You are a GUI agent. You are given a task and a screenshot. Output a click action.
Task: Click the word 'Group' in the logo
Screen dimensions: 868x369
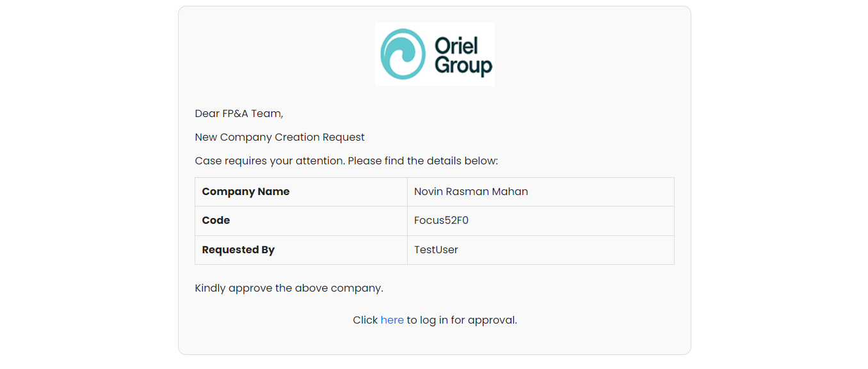463,67
